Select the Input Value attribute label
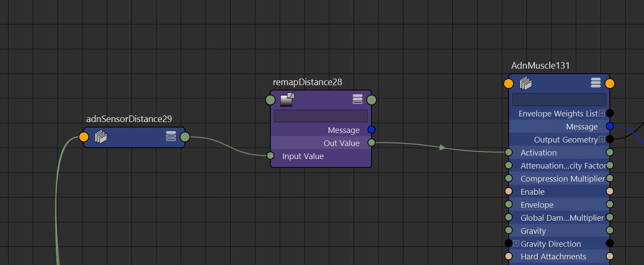 303,156
